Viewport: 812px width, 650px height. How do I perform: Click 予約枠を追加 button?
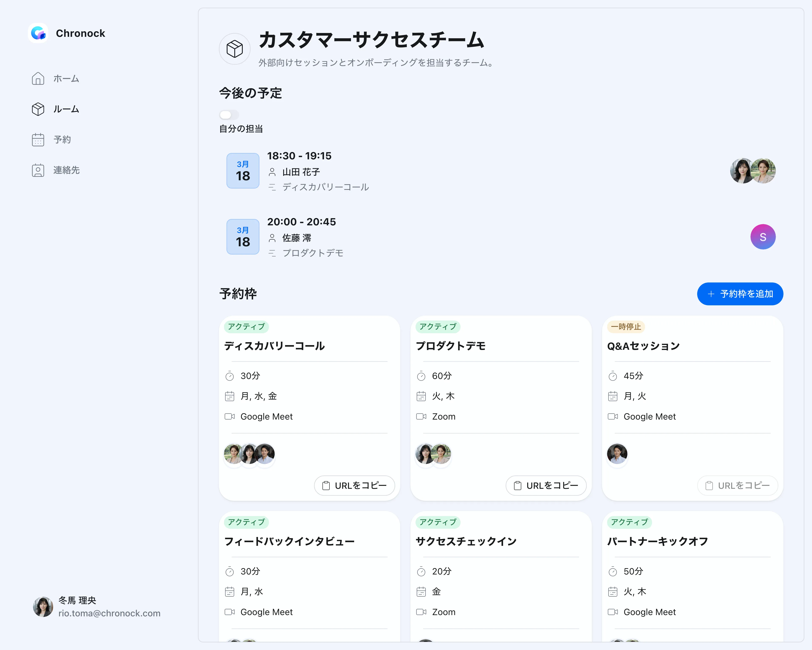coord(740,294)
